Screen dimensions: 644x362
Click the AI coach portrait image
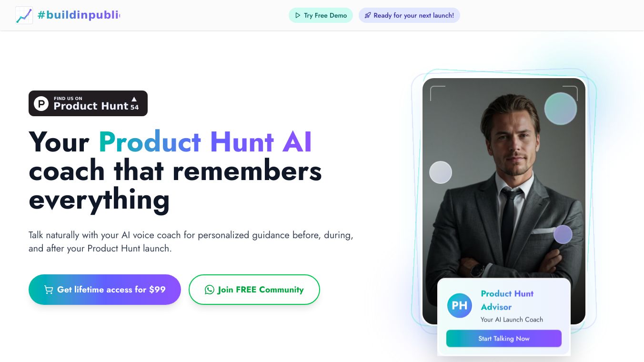(504, 201)
